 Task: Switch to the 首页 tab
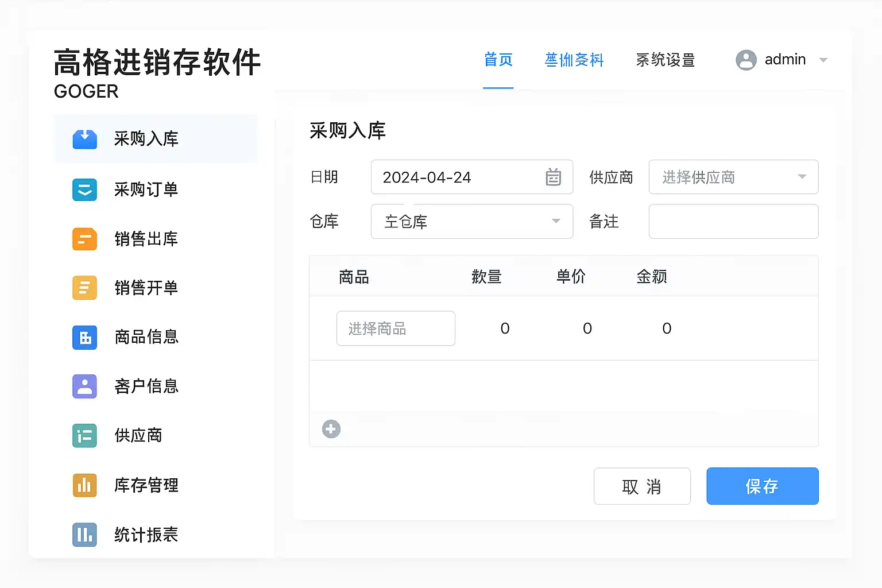498,60
